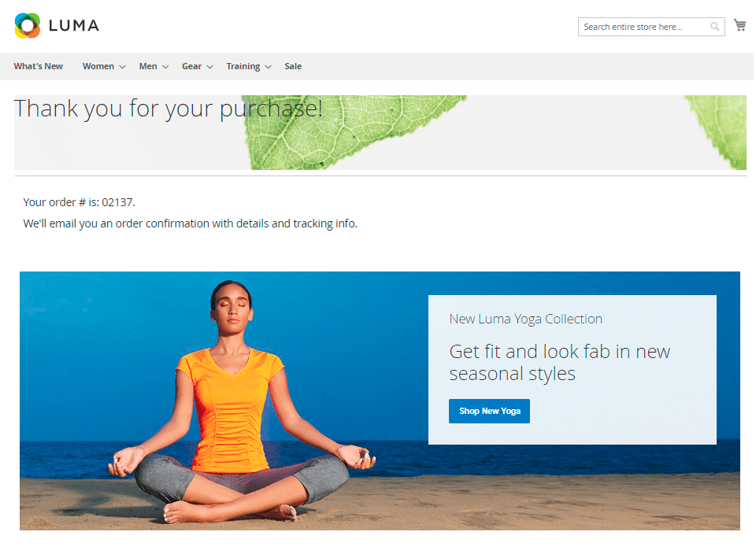Expand the Women menu chevron
Viewport: 756px width, 554px height.
(123, 67)
